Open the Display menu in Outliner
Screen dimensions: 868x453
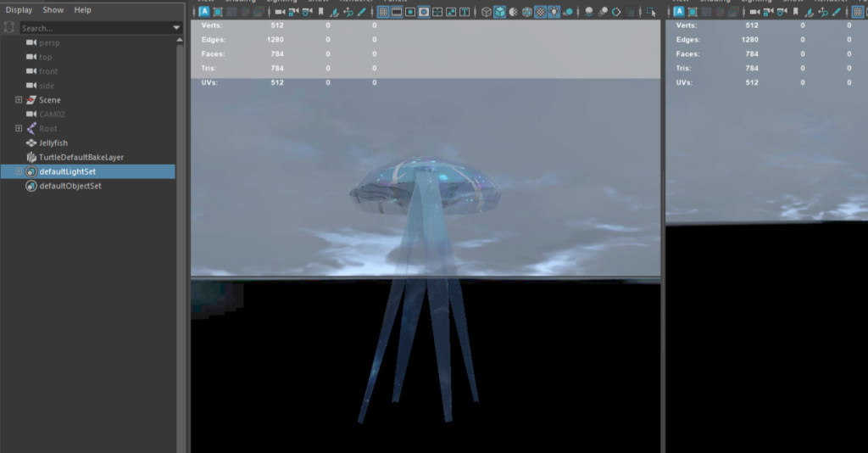click(x=19, y=10)
